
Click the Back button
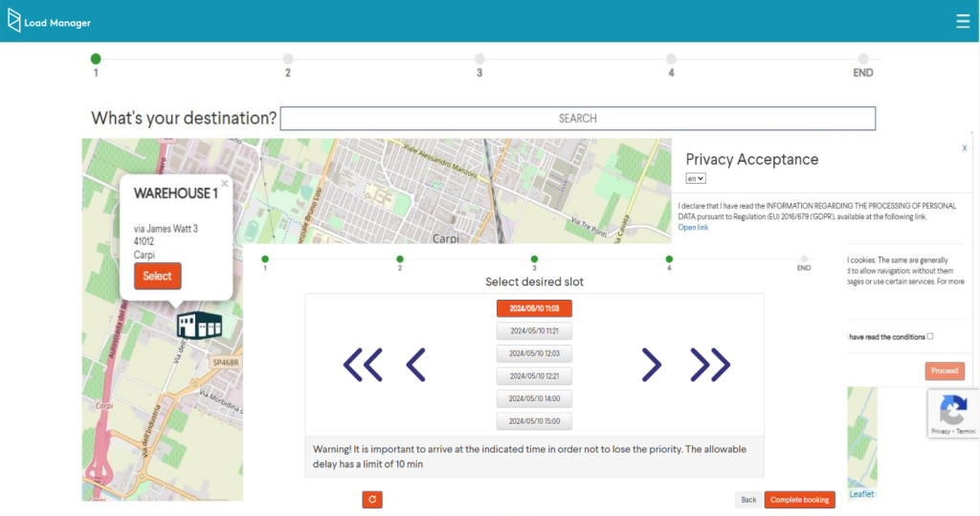(x=748, y=500)
